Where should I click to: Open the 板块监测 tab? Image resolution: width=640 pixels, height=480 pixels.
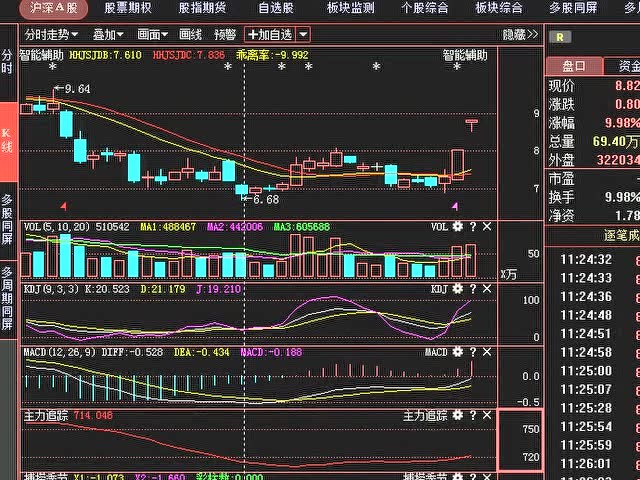point(351,8)
